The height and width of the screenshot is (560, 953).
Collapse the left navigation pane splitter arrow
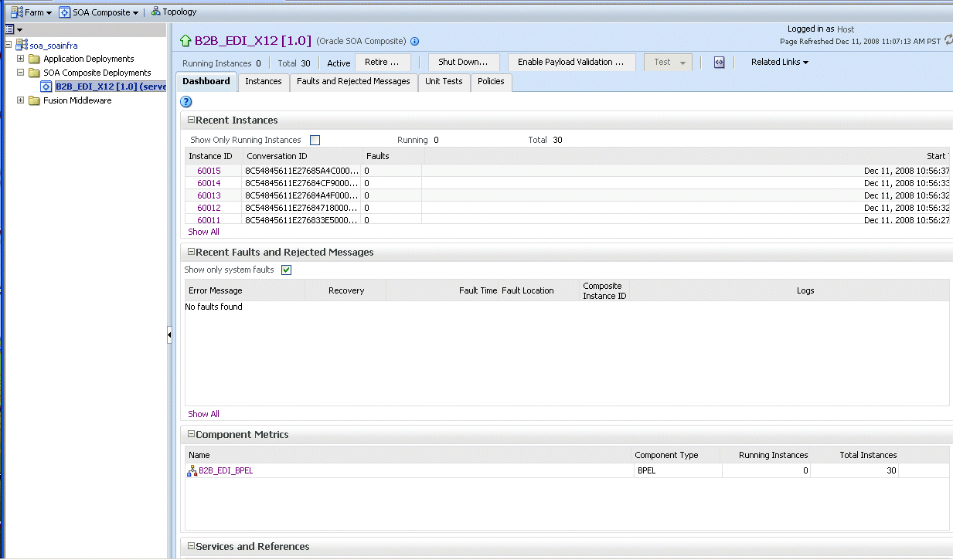tap(169, 334)
